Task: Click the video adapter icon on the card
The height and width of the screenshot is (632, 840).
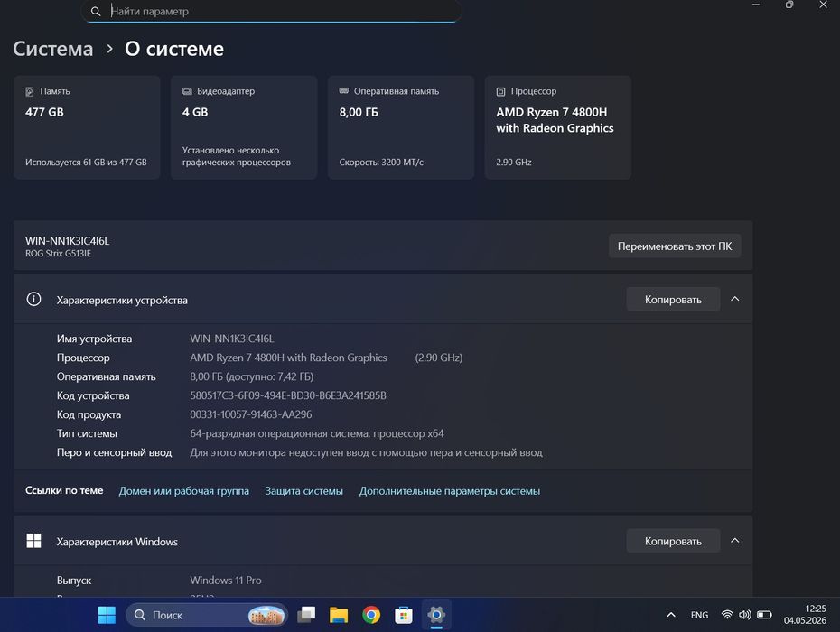Action: pos(187,91)
